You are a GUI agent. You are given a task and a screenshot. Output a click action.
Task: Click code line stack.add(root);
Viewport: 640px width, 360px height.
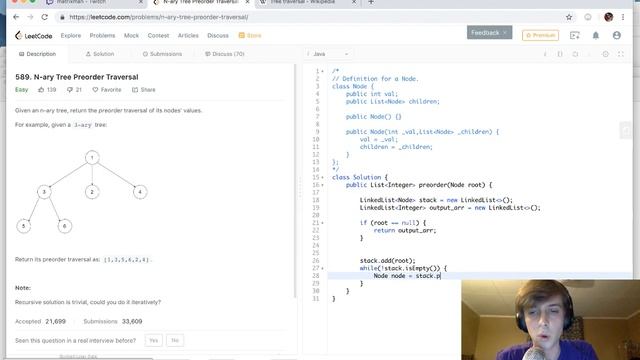point(387,261)
